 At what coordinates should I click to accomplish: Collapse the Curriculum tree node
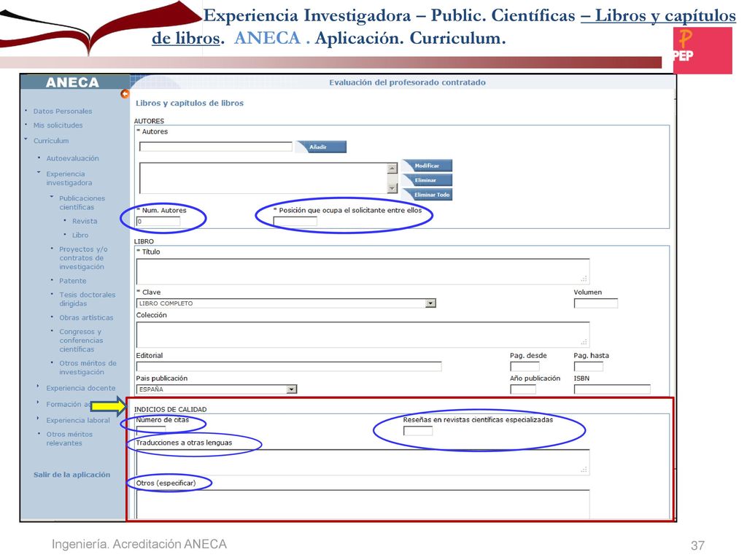[x=26, y=139]
